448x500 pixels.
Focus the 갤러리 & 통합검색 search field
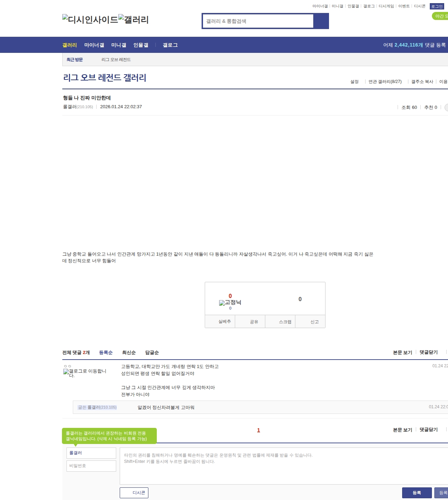[x=258, y=21]
